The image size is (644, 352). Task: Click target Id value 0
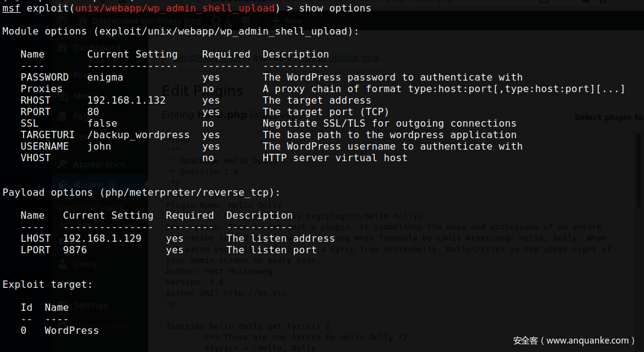point(24,331)
